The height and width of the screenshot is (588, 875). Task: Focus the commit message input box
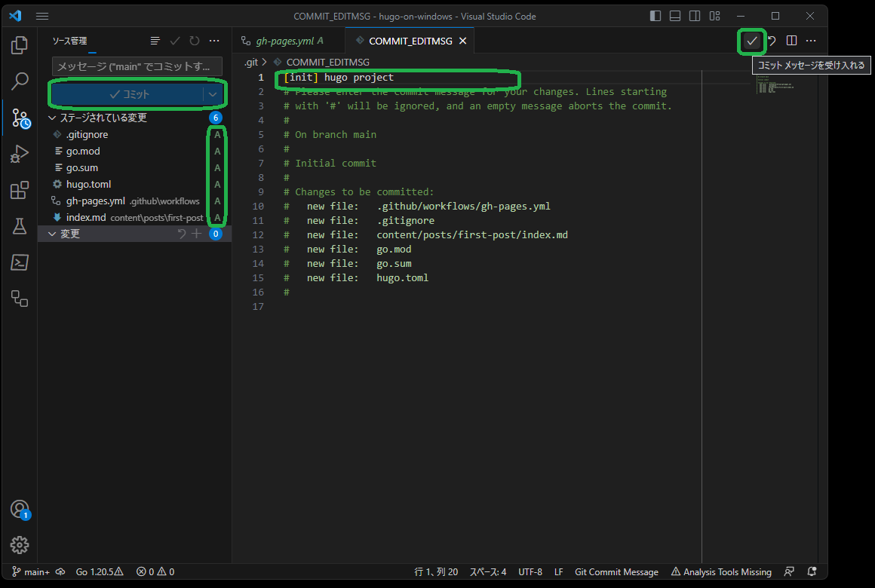(x=137, y=66)
